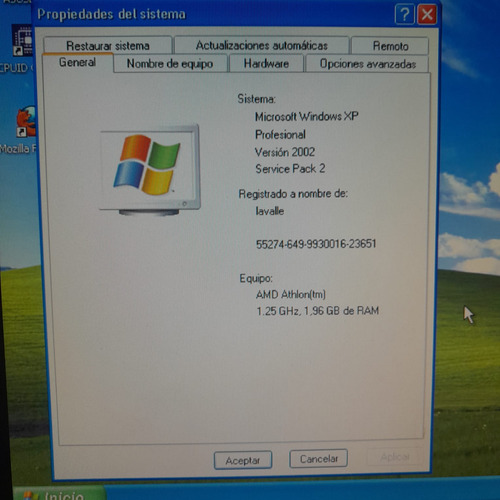Click the text Microsoft Windows XP
This screenshot has height=500, width=500.
click(x=307, y=116)
